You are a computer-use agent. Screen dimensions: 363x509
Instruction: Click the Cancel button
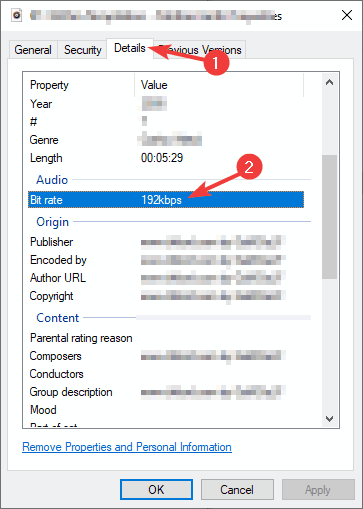[x=237, y=490]
